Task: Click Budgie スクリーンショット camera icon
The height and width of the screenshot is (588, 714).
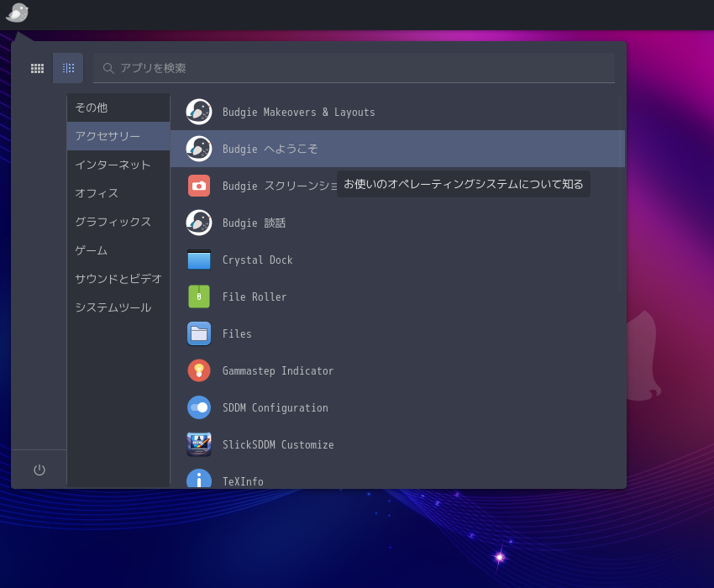Action: click(x=199, y=186)
